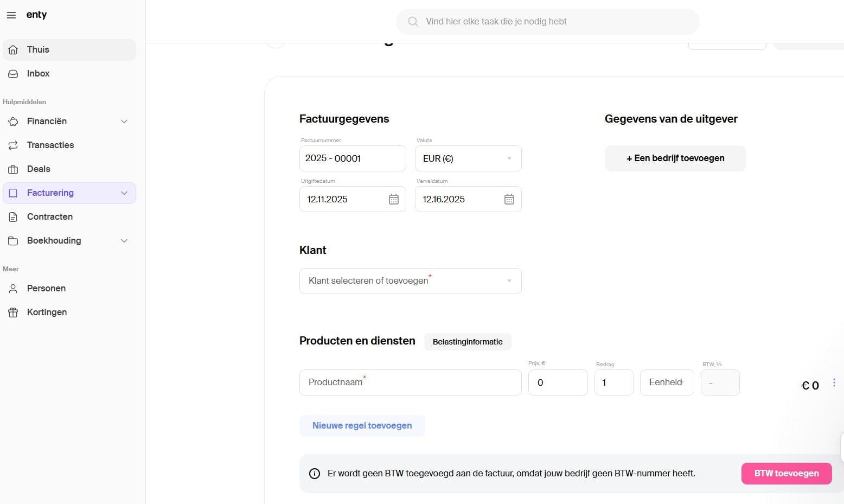Click the product row three-dot menu

click(x=835, y=382)
